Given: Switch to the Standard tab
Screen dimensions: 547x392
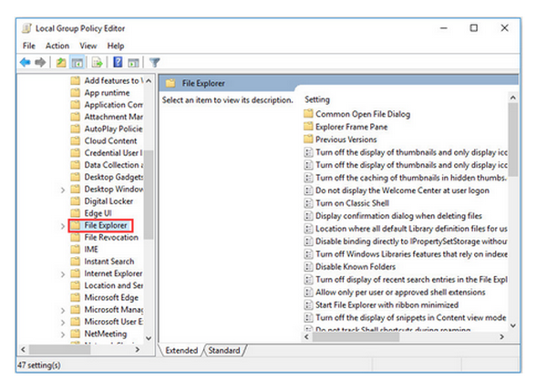Looking at the screenshot, I should point(224,350).
